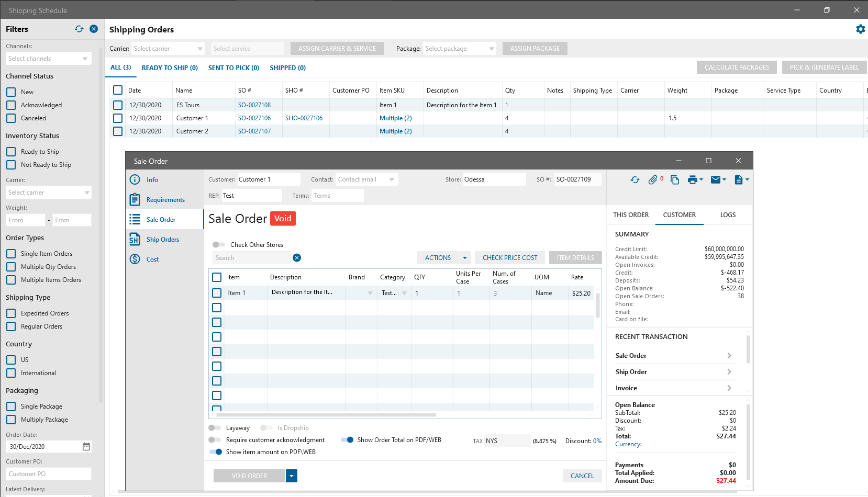Click the CHECK PRICE COST button
The image size is (868, 497).
tap(510, 258)
